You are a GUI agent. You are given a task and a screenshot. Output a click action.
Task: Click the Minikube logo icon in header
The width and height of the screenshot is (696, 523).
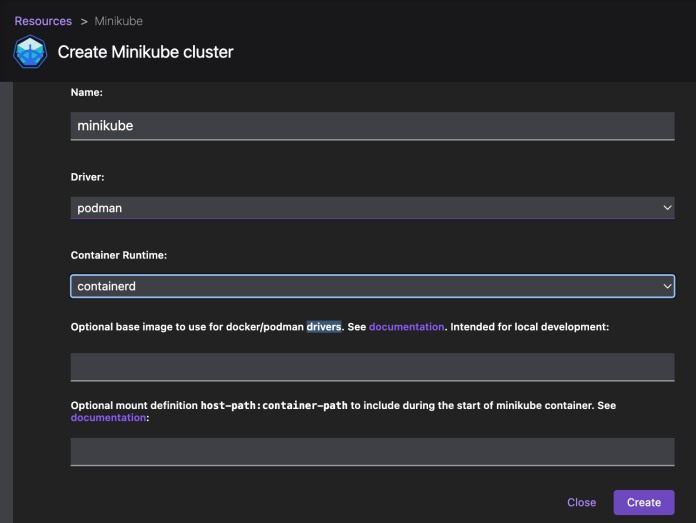(x=29, y=52)
